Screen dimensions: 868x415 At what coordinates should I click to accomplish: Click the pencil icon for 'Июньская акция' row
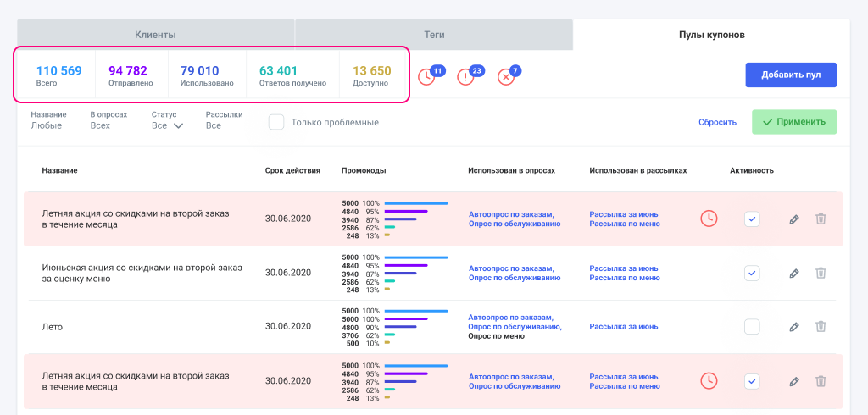click(794, 273)
